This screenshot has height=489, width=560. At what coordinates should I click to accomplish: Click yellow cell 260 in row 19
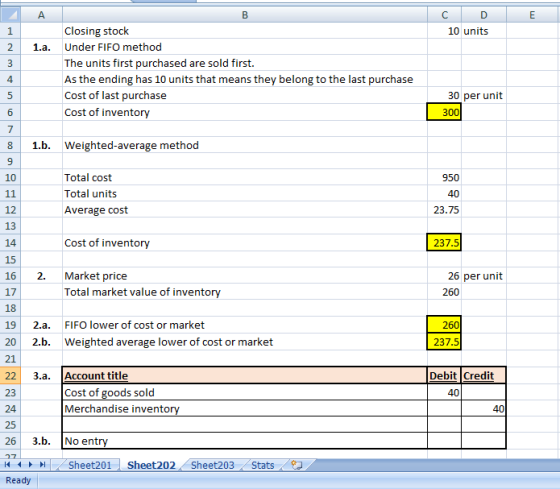pyautogui.click(x=444, y=324)
